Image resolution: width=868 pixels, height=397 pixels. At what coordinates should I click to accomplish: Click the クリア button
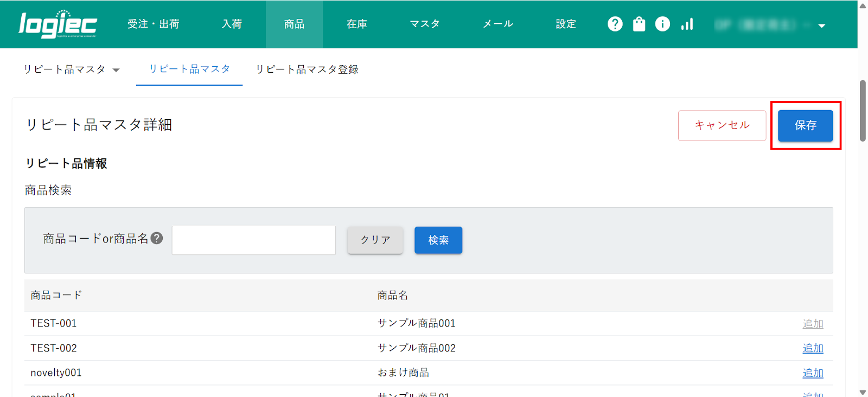(375, 240)
